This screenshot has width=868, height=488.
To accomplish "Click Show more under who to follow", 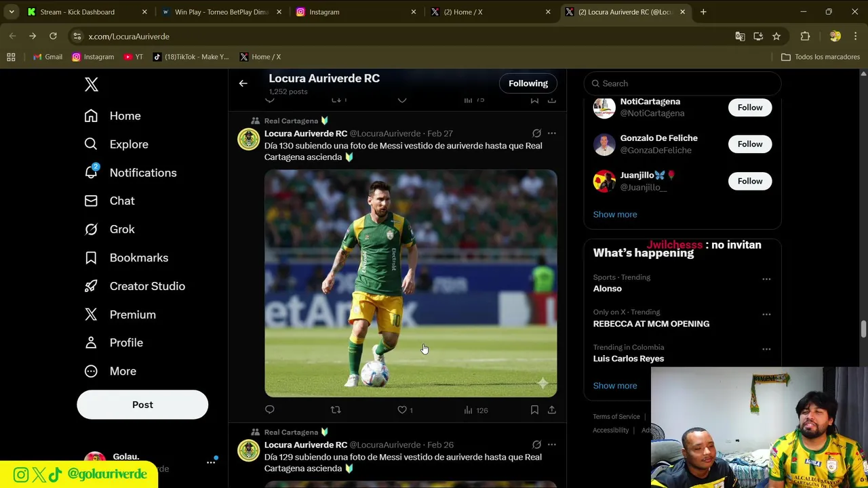I will 615,214.
